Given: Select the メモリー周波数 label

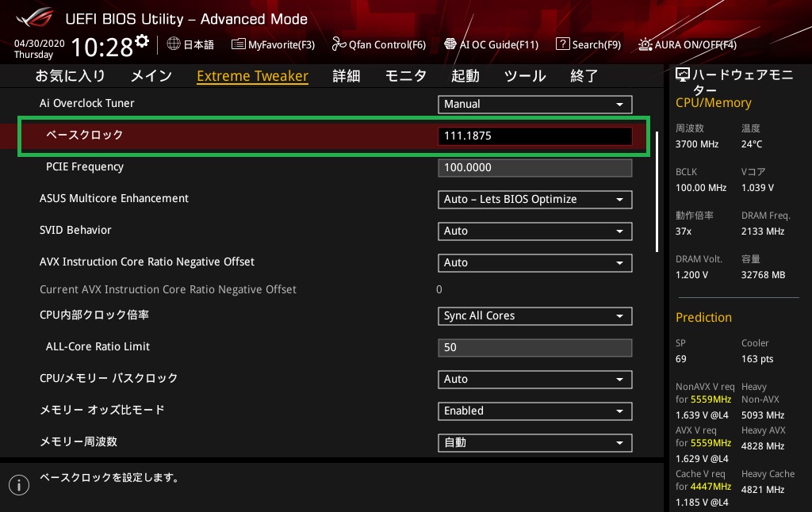Looking at the screenshot, I should click(79, 441).
